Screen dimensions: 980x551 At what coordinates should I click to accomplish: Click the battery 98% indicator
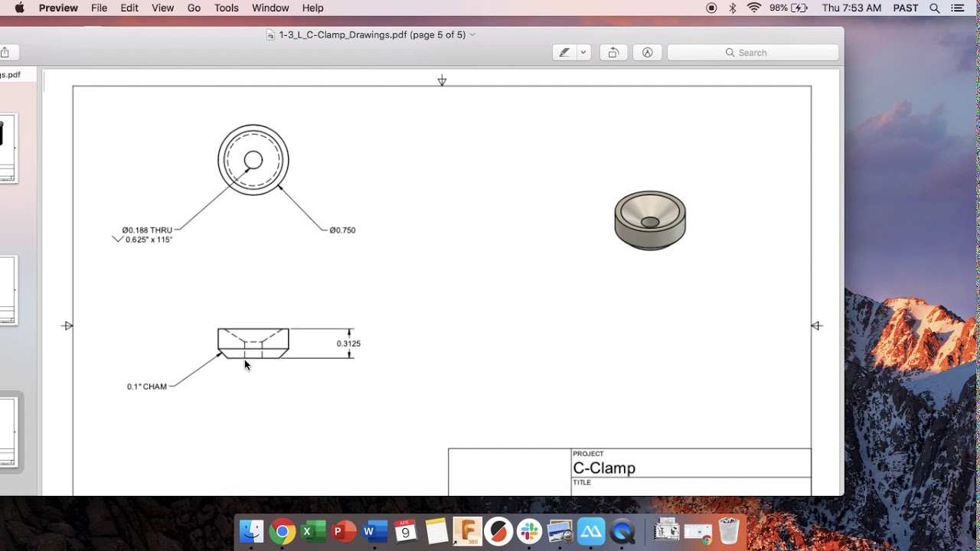tap(789, 8)
